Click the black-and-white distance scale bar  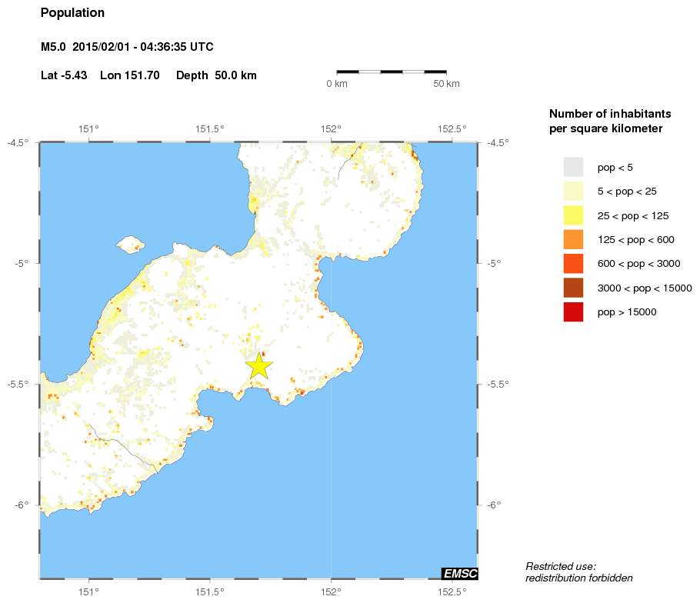coord(392,72)
